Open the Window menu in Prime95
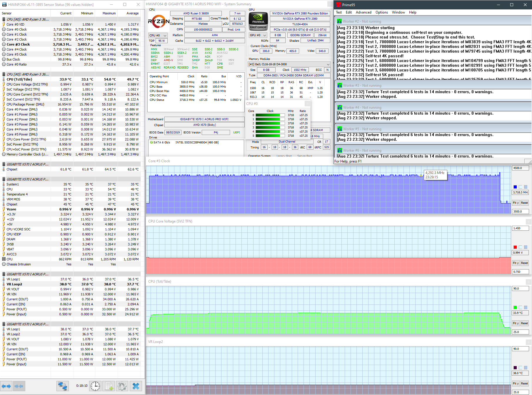 click(398, 12)
